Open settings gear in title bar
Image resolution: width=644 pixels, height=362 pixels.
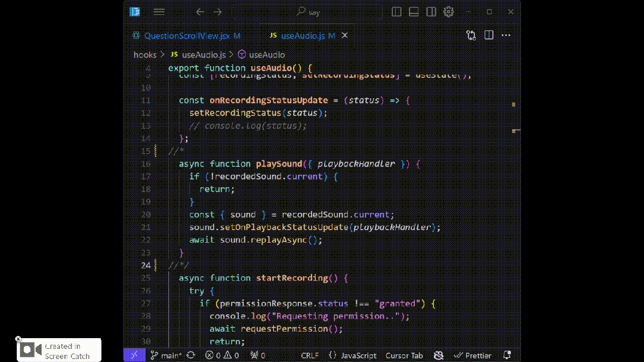click(x=448, y=12)
